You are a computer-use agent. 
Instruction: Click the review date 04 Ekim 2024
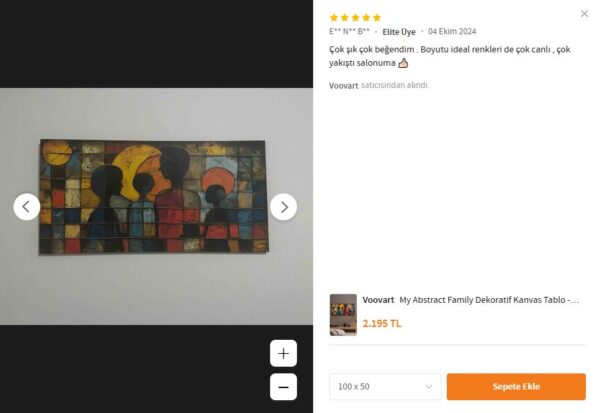click(x=452, y=32)
